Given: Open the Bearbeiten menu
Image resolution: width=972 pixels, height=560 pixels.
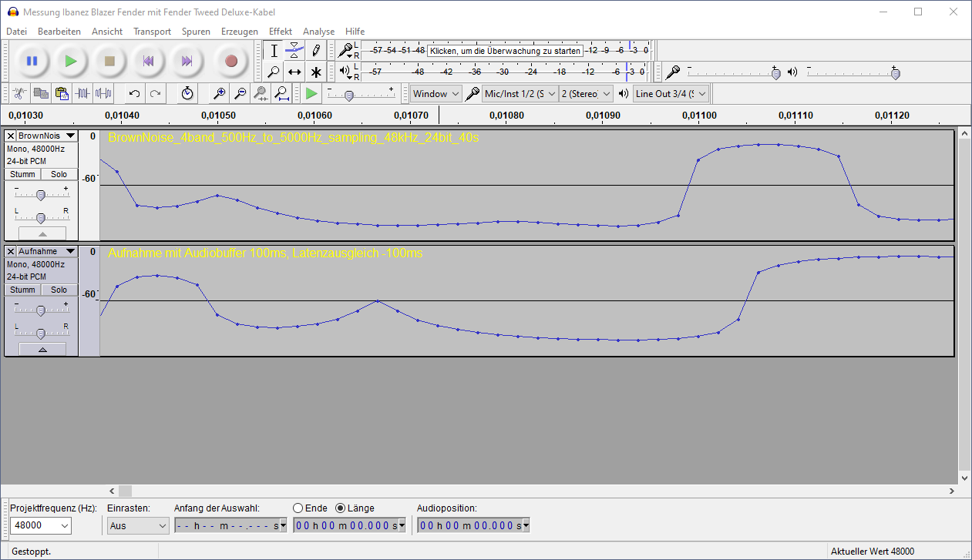Looking at the screenshot, I should point(59,32).
